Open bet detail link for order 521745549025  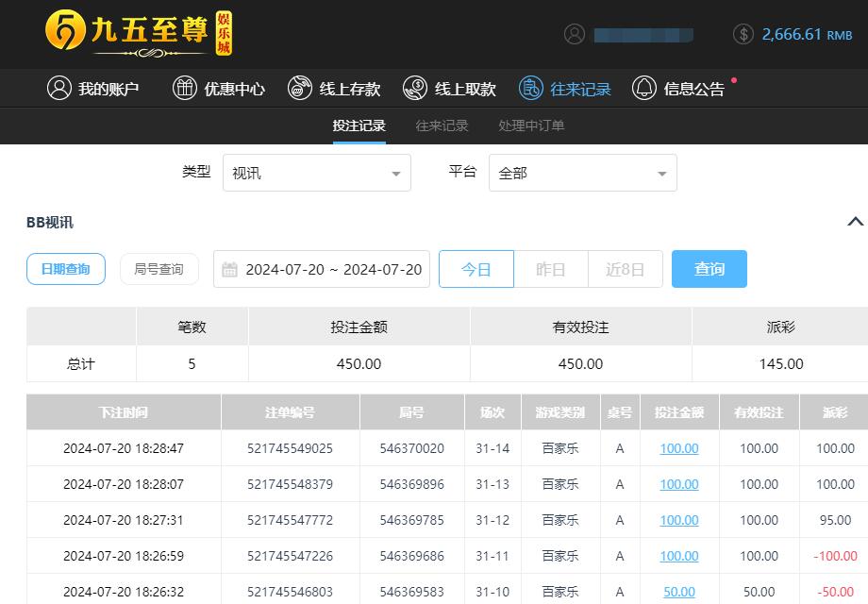pyautogui.click(x=678, y=448)
